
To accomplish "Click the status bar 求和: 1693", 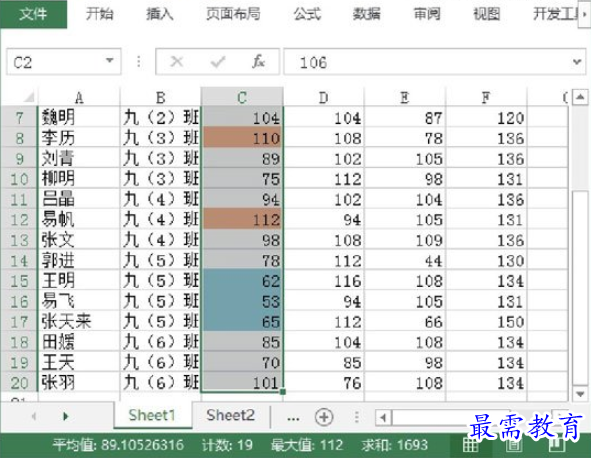I will pos(395,445).
